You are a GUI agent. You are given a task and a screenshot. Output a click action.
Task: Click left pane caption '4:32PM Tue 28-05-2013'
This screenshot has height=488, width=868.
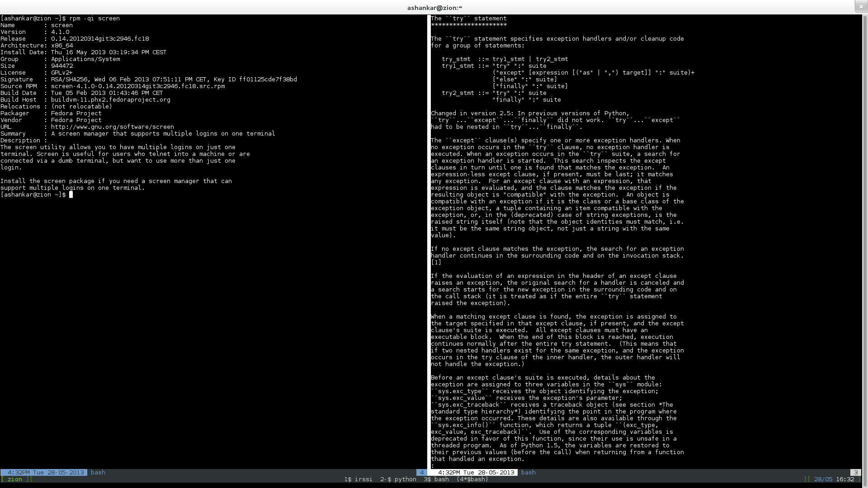pyautogui.click(x=46, y=473)
